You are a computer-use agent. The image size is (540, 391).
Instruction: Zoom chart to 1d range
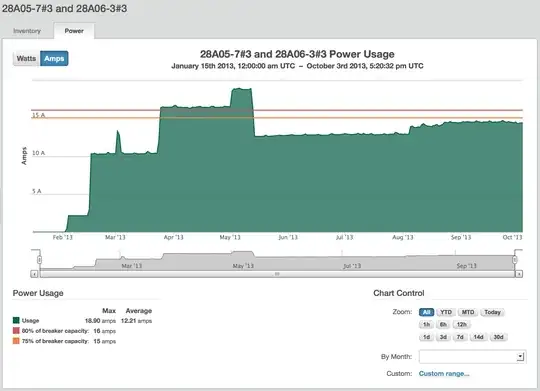coord(426,337)
